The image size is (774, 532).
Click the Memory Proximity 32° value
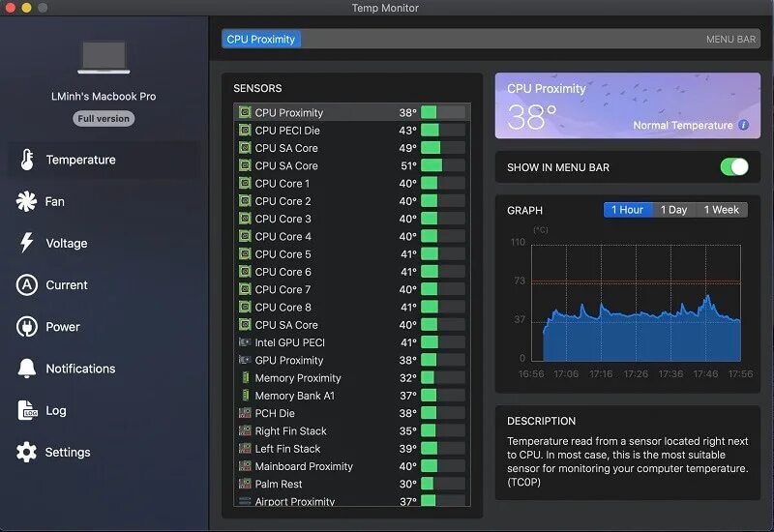pyautogui.click(x=407, y=378)
